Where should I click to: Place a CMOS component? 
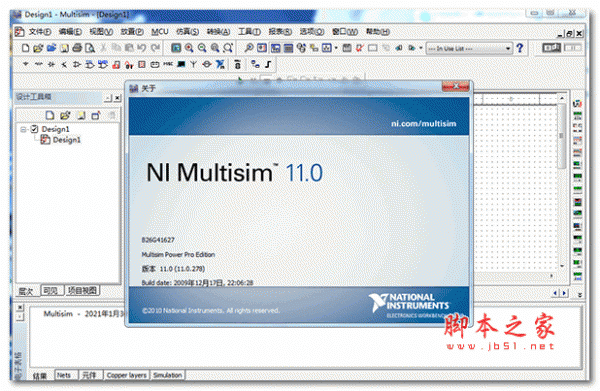click(103, 64)
